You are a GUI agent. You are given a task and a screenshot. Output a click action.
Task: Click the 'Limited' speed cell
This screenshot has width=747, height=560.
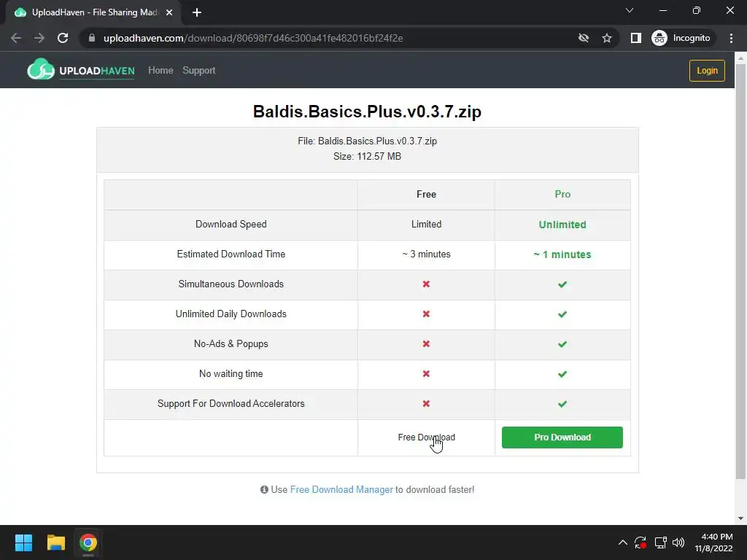426,225
